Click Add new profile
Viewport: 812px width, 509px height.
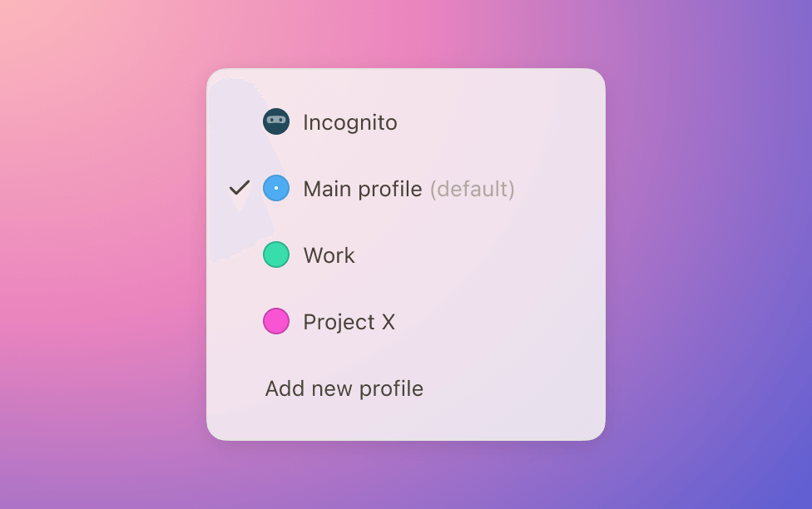tap(344, 388)
